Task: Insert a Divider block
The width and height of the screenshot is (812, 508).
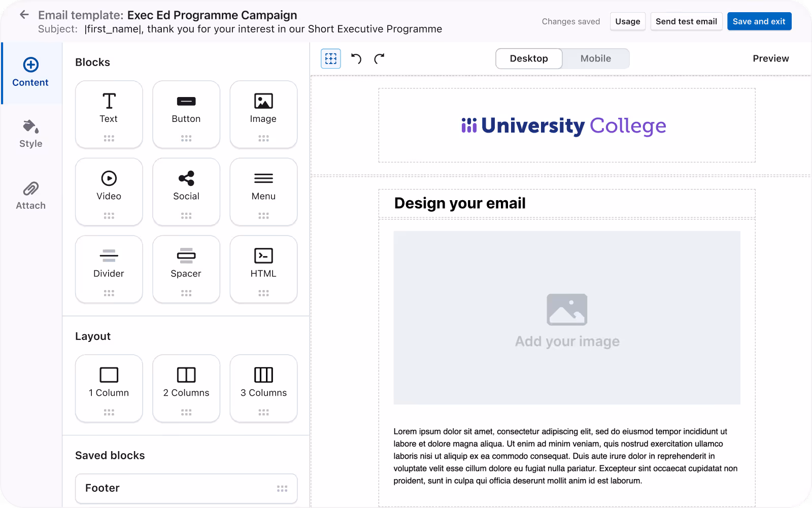Action: (x=109, y=269)
